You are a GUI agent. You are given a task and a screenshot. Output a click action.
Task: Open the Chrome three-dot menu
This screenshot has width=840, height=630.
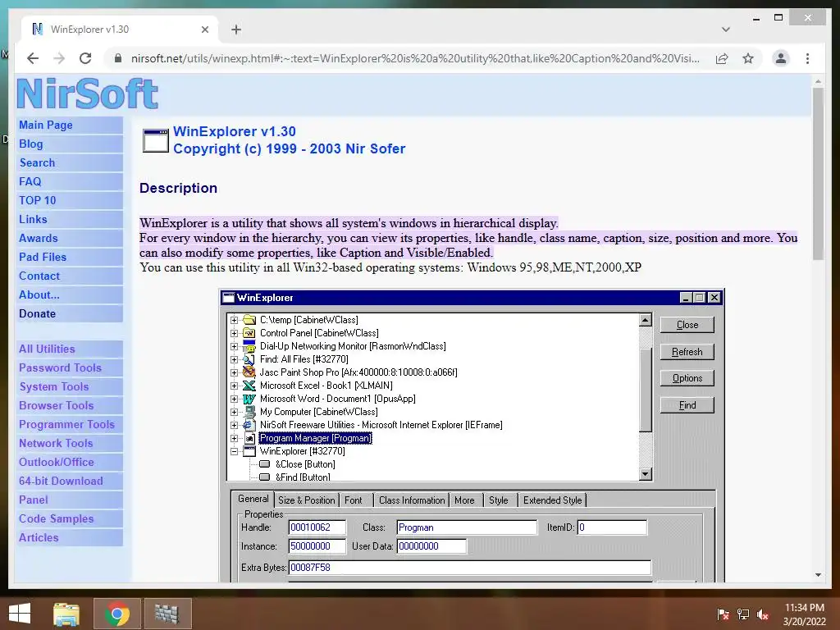click(807, 58)
